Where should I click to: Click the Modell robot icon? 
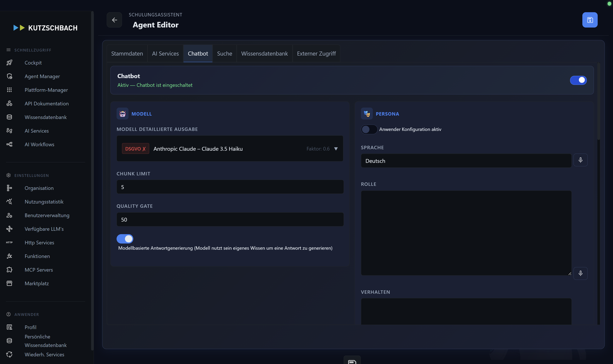tap(123, 114)
